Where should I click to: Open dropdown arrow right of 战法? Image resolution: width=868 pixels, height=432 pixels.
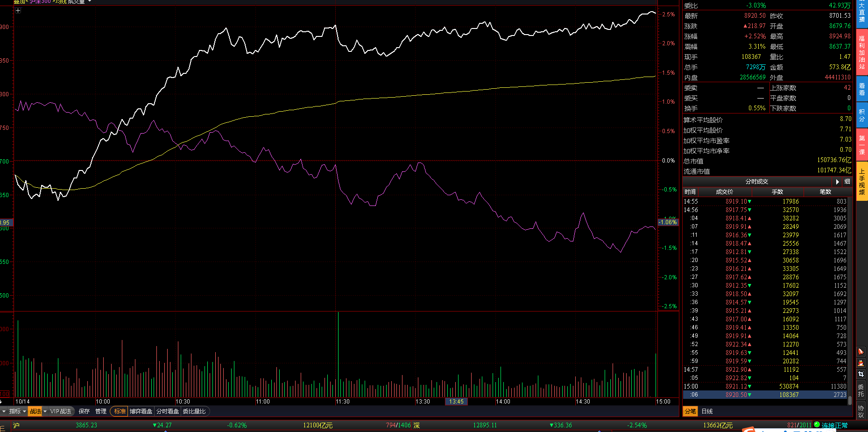click(45, 411)
